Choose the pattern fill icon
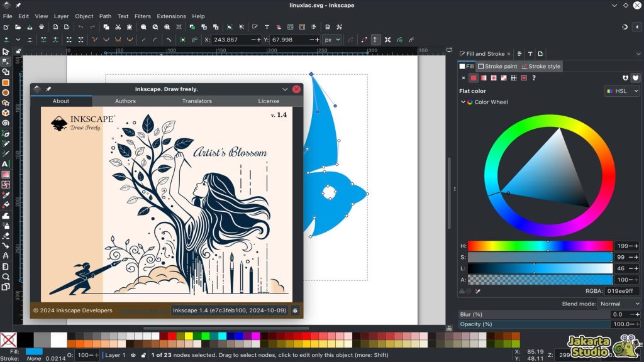 click(x=514, y=78)
